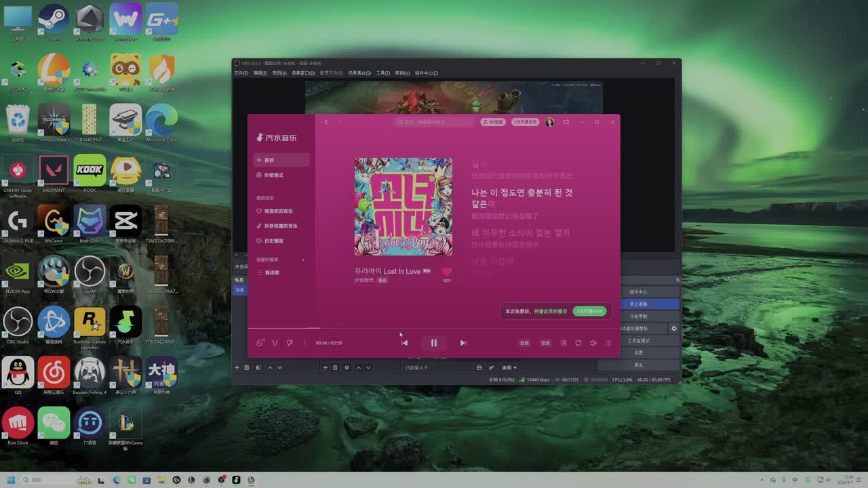Viewport: 868px width, 488px height.
Task: Click the green membership button in the banner
Action: pyautogui.click(x=589, y=311)
